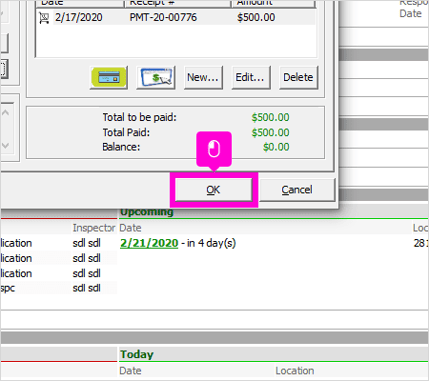The image size is (429, 381).
Task: Select the spc row in list
Action: point(58,288)
